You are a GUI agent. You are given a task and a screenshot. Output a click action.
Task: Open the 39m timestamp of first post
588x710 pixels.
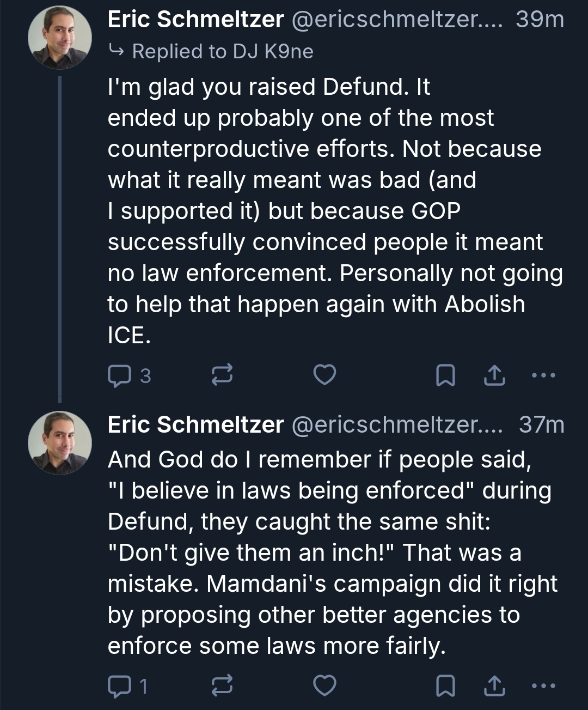click(540, 20)
